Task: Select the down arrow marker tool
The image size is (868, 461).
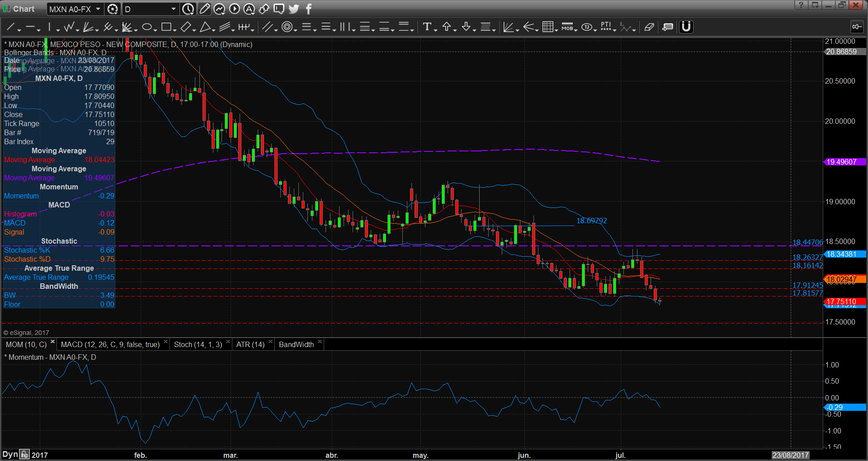Action: tap(466, 27)
